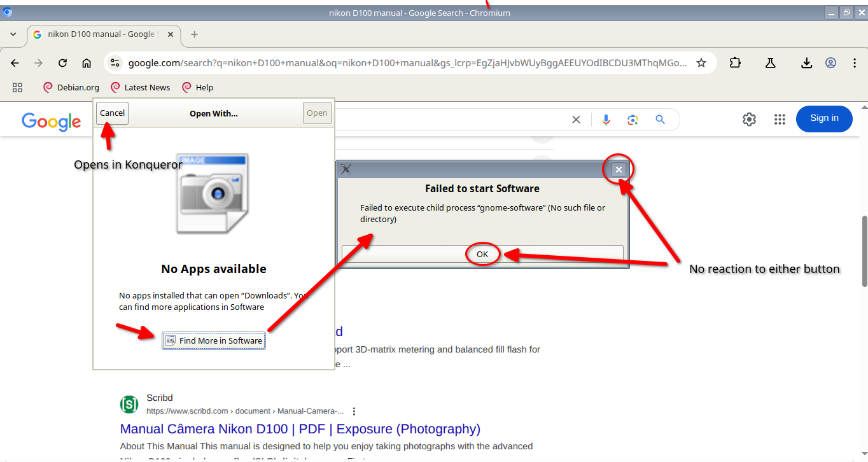
Task: Click the blue magnifier search icon
Action: [x=660, y=119]
